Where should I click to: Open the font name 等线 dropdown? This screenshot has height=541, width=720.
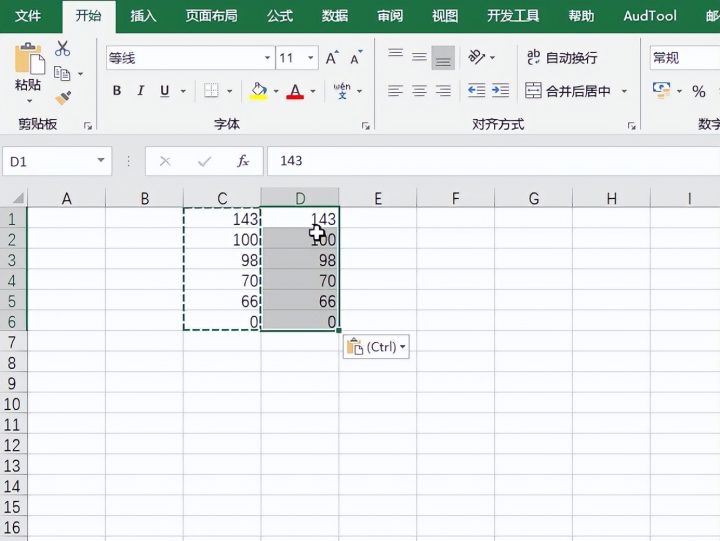coord(267,58)
